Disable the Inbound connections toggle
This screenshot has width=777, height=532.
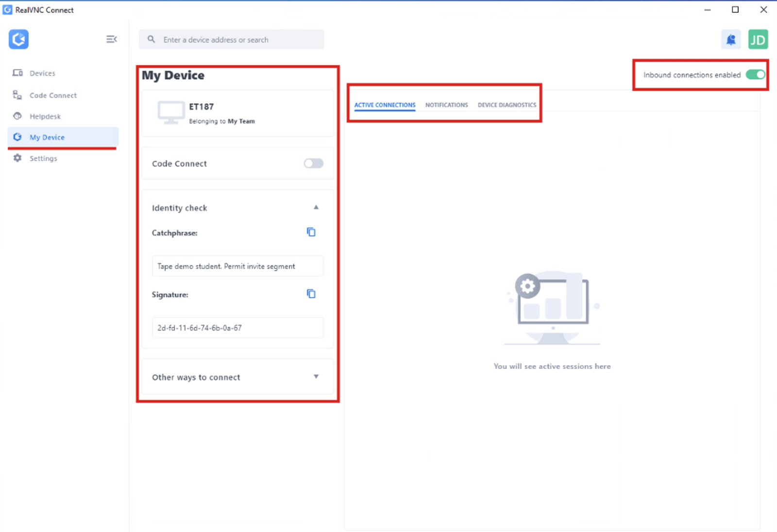coord(755,75)
